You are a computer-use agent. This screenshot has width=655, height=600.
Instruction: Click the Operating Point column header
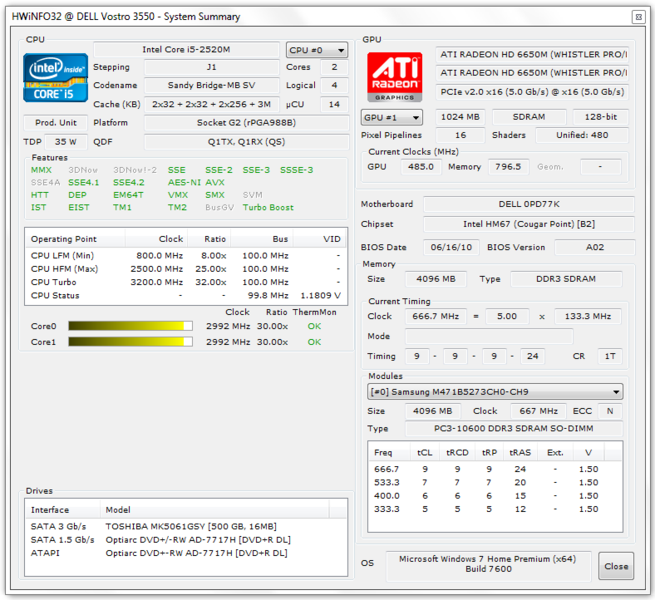(x=75, y=239)
